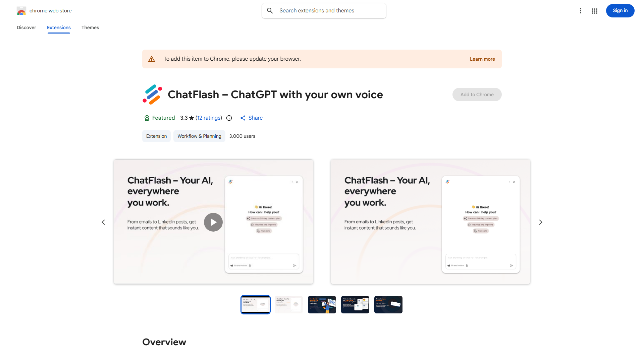Switch to the Themes tab
644x362 pixels.
pos(90,27)
